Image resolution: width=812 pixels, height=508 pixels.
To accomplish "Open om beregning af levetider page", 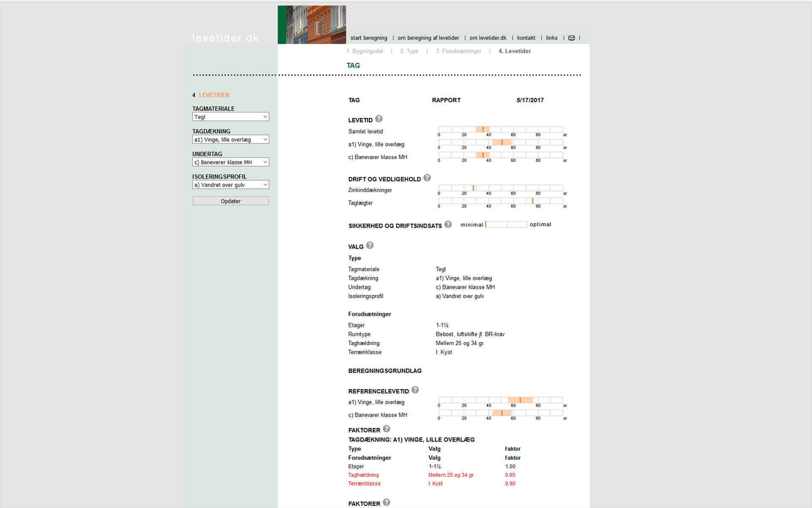I will pos(428,38).
